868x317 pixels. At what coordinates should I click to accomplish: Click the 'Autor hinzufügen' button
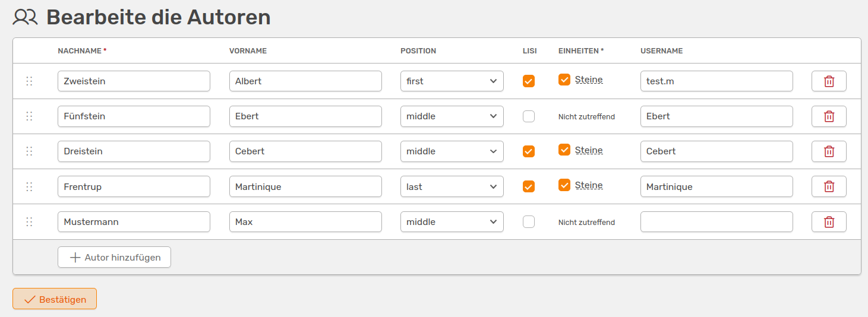pyautogui.click(x=114, y=258)
